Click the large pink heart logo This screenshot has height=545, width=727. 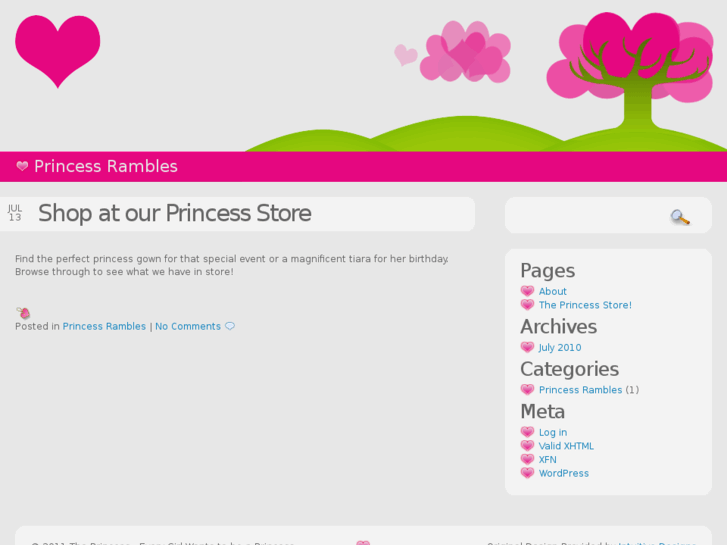pyautogui.click(x=58, y=49)
